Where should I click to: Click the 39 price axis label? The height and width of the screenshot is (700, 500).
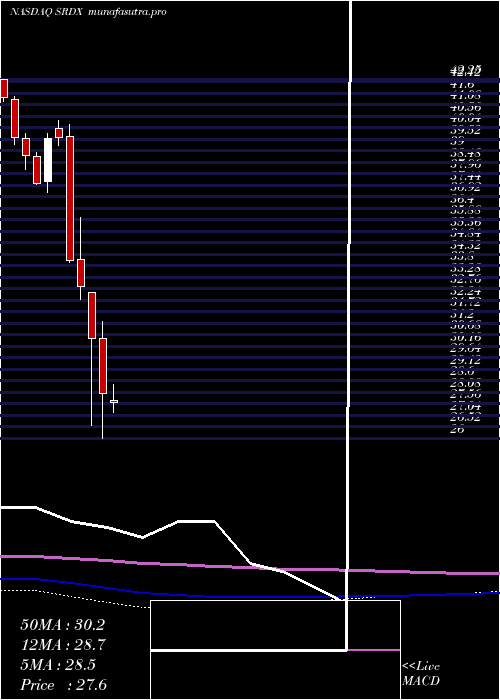(x=458, y=143)
